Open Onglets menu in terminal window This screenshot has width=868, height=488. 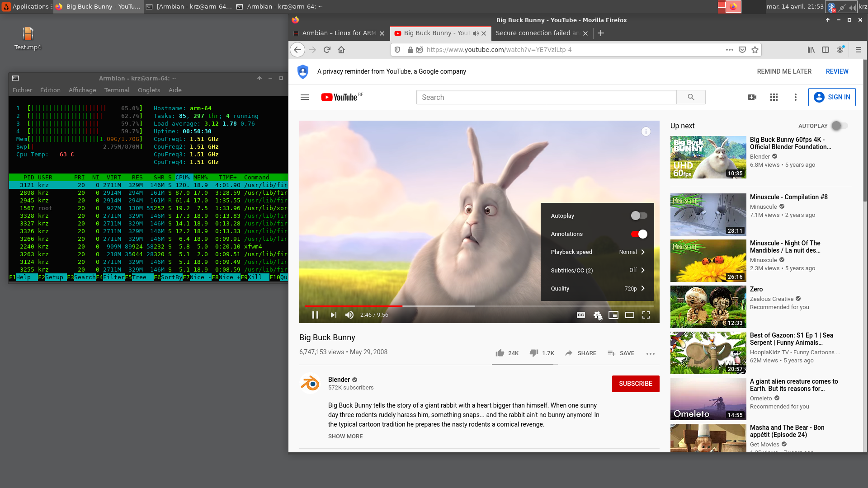[149, 90]
